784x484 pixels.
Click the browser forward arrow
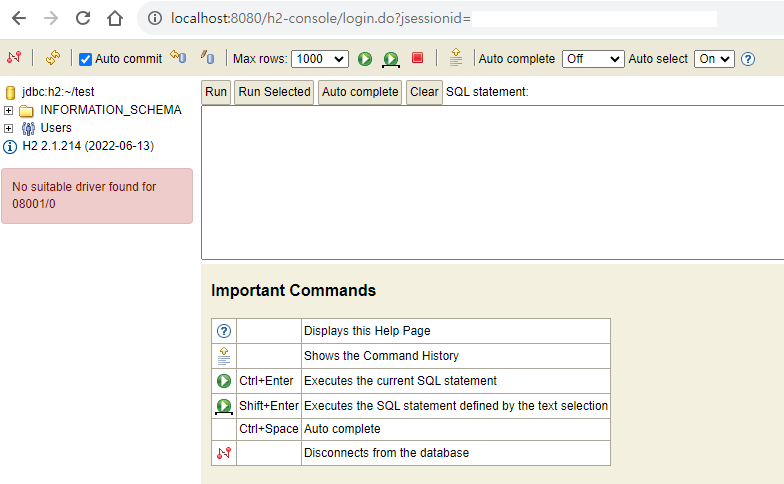coord(51,18)
